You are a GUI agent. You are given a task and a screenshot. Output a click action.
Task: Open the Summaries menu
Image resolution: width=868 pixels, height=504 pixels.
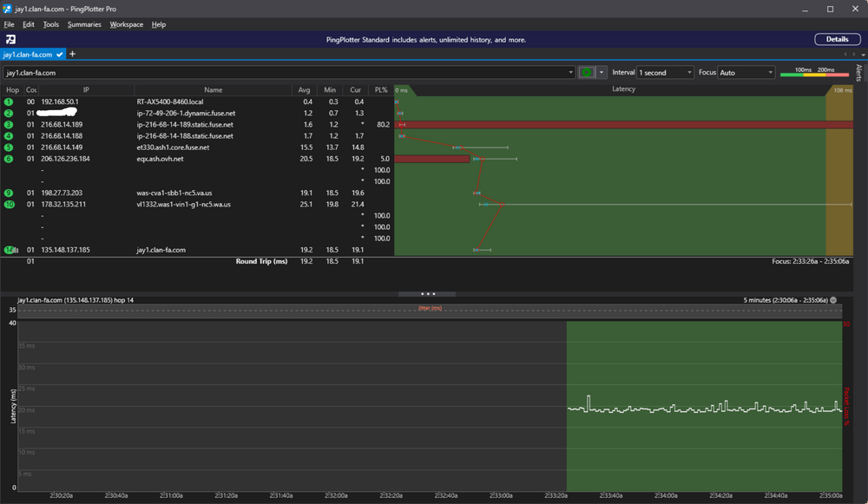click(84, 24)
